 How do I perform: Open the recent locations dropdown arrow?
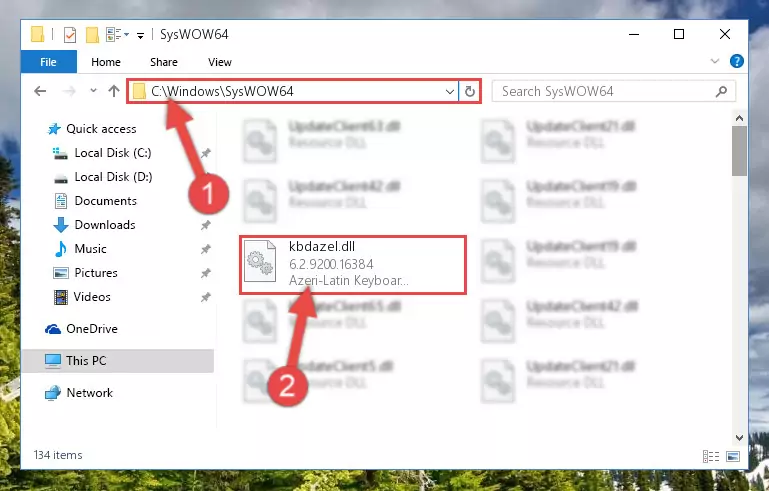[x=93, y=90]
